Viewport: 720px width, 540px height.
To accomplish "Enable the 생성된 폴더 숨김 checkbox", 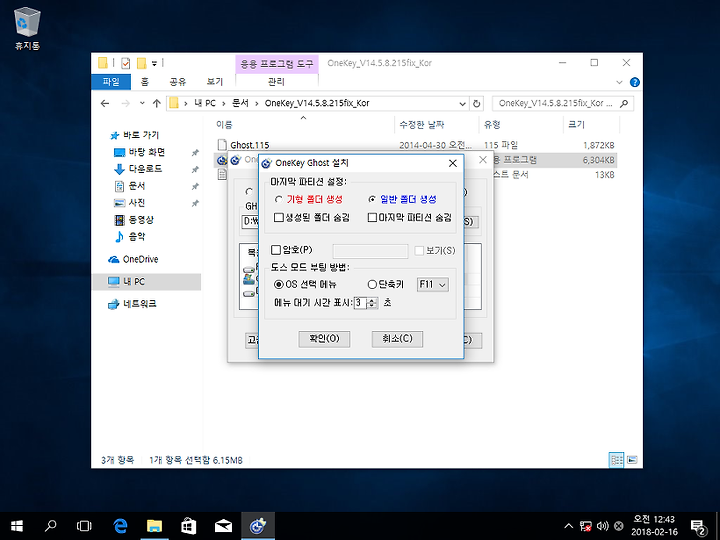I will click(279, 217).
